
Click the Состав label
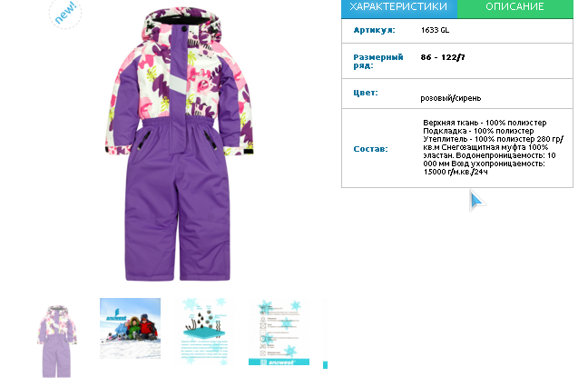(x=370, y=149)
